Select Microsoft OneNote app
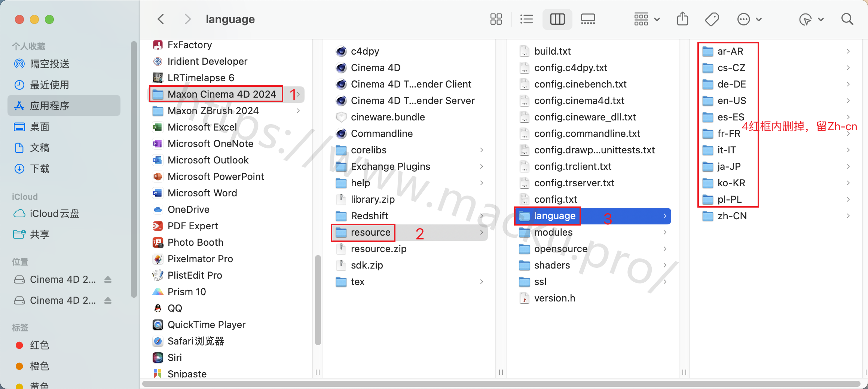The image size is (868, 389). tap(227, 144)
